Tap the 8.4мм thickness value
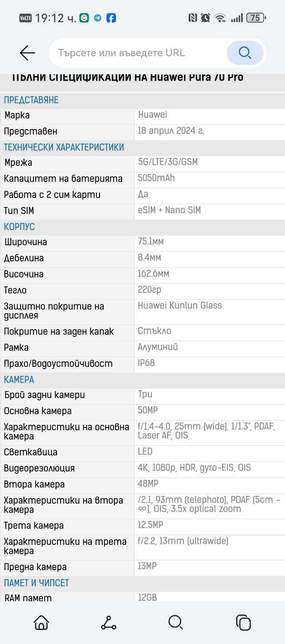 149,258
